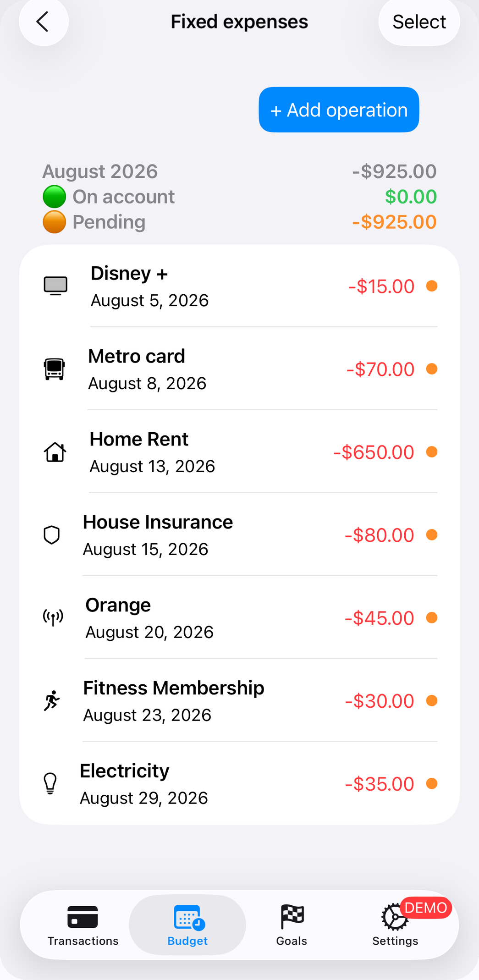Click the Select button
The width and height of the screenshot is (479, 980).
pos(419,22)
